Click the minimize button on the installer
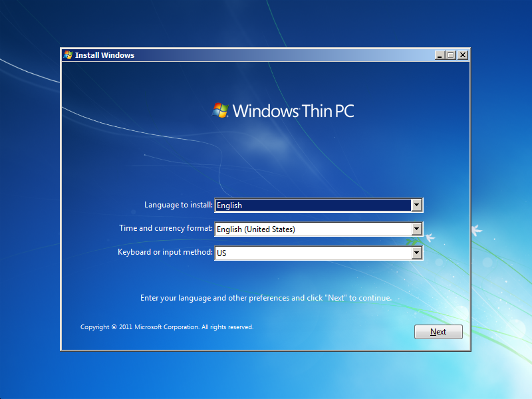This screenshot has height=399, width=532. 439,55
